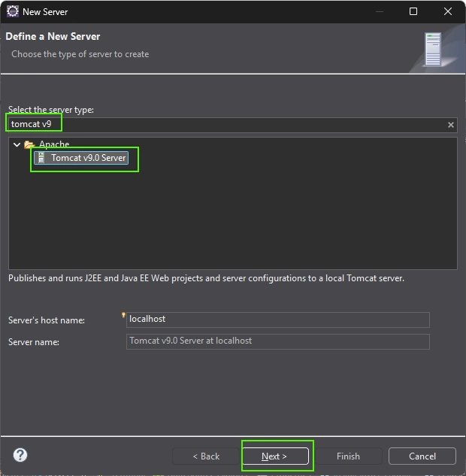Close the New Server window
466x476 pixels.
pos(448,11)
